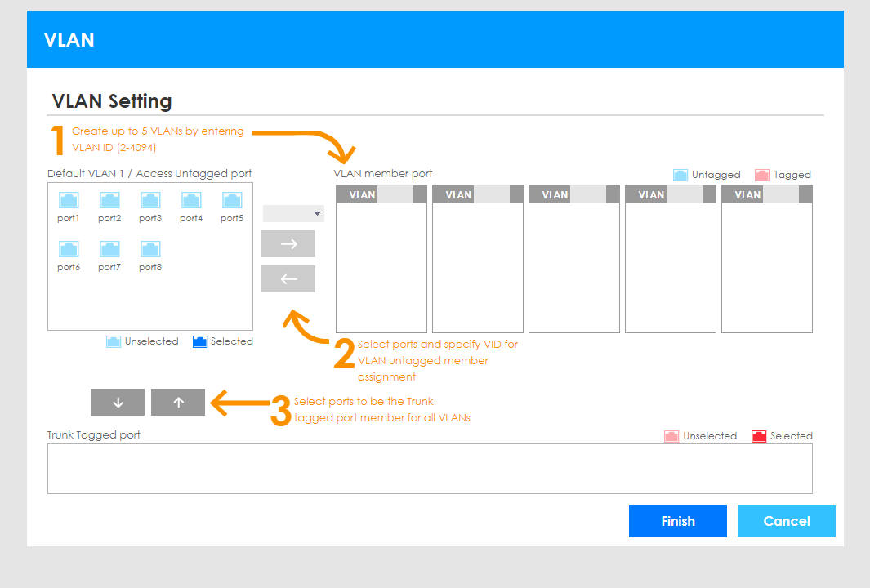Image resolution: width=870 pixels, height=588 pixels.
Task: Click the "Select ports and specify VID for" instruction text
Action: point(438,344)
